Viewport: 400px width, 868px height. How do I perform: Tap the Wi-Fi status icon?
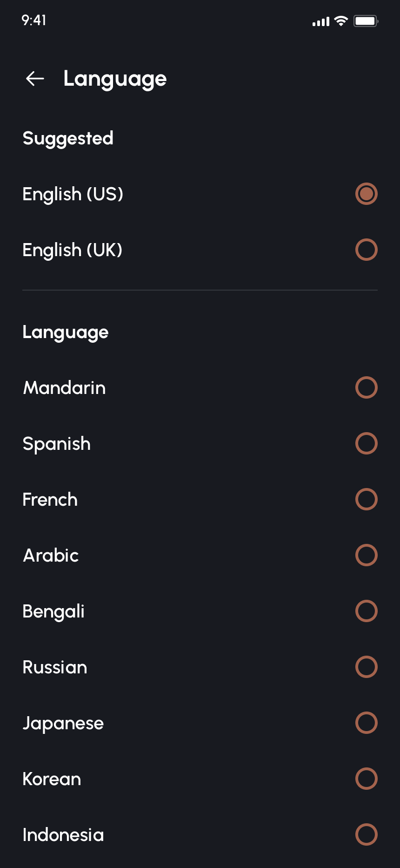tap(341, 21)
